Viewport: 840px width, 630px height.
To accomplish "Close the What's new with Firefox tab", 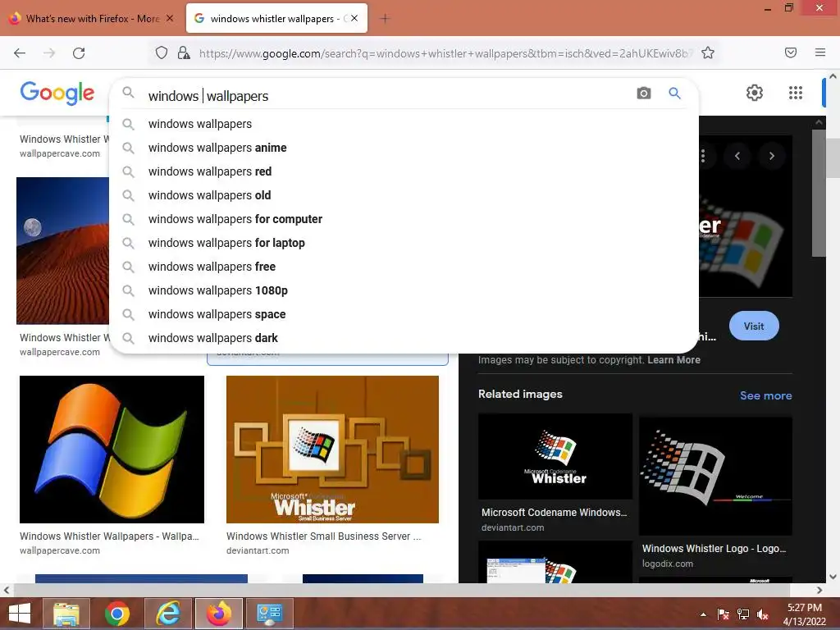I will (170, 18).
